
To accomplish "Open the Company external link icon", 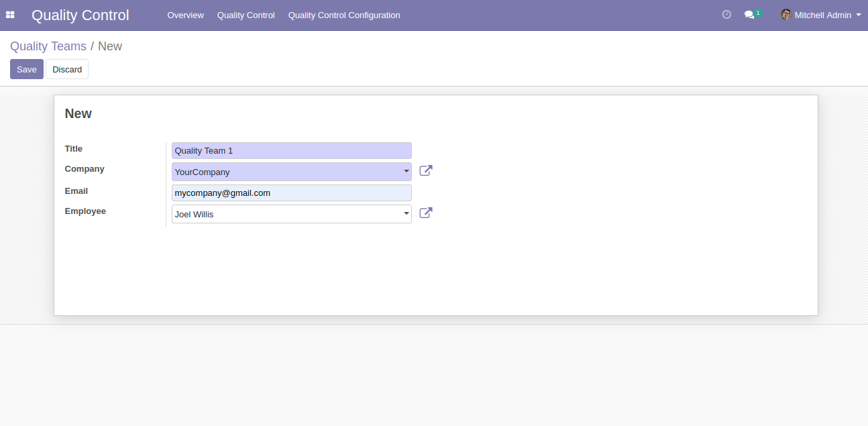I will pos(426,171).
